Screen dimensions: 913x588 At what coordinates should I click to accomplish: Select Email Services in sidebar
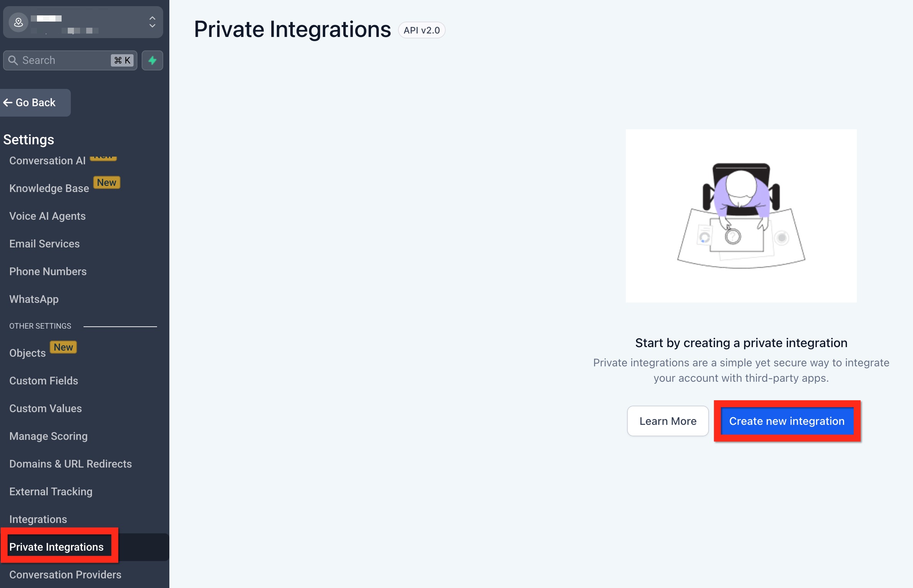[44, 244]
